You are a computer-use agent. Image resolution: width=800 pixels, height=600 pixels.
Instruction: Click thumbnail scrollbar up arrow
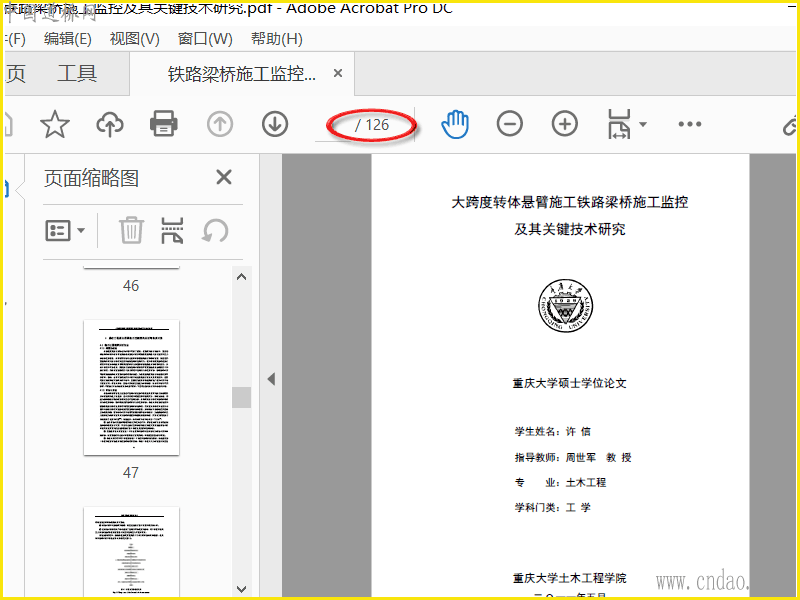(242, 277)
